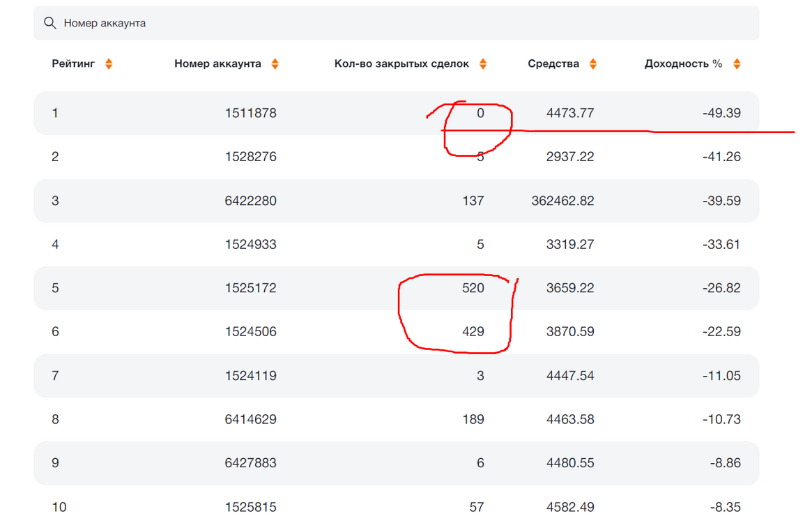Click funds value 4473.77
This screenshot has width=812, height=523.
click(570, 113)
